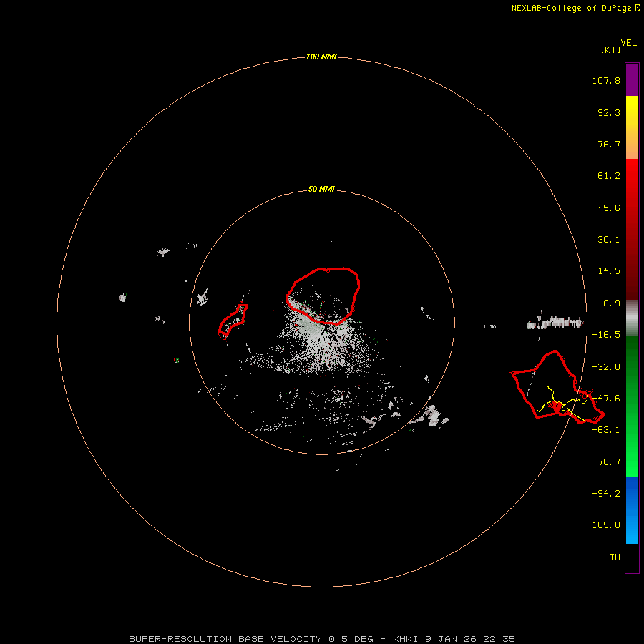This screenshot has height=644, width=644.
Task: Click the 100 NMI range ring label
Action: coord(321,57)
